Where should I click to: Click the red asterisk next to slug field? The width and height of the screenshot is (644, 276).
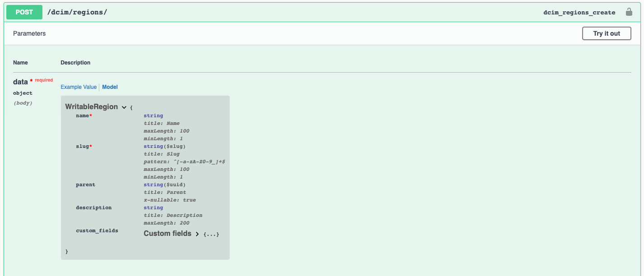90,145
